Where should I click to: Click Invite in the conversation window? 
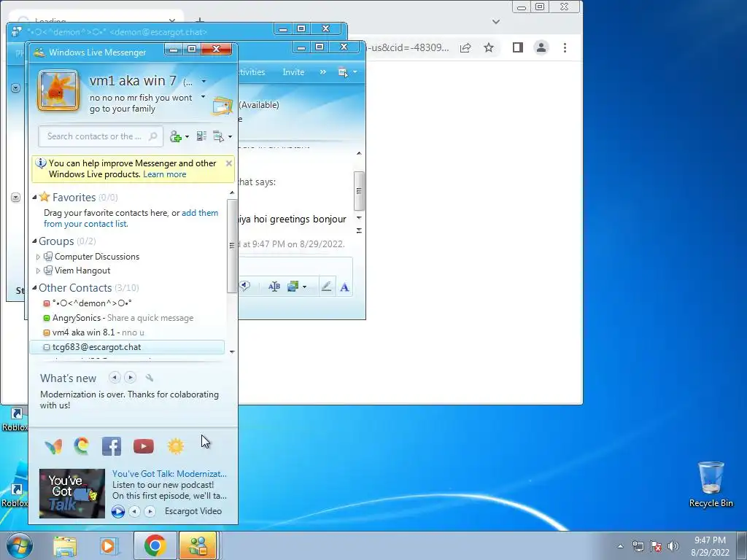(x=293, y=72)
